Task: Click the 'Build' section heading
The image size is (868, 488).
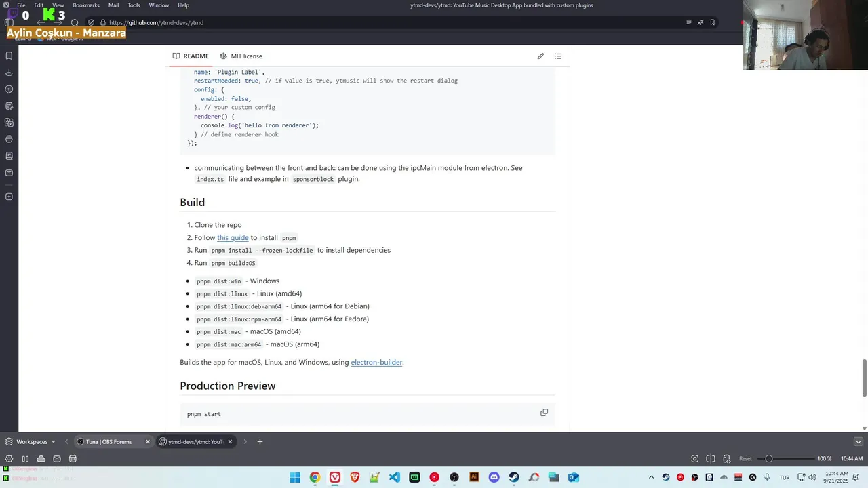Action: coord(193,202)
